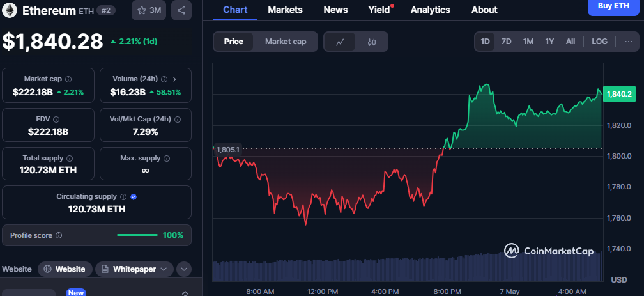Viewport: 644px width, 296px height.
Task: Open the Website link
Action: 65,269
